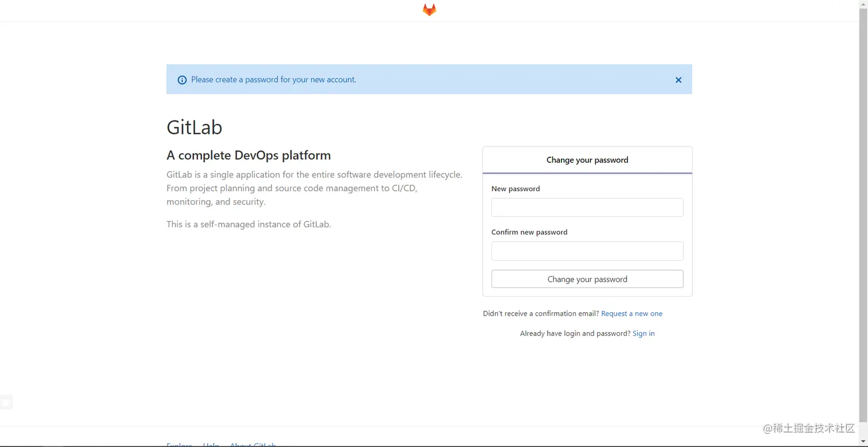Click the GitLab heading

(x=194, y=127)
